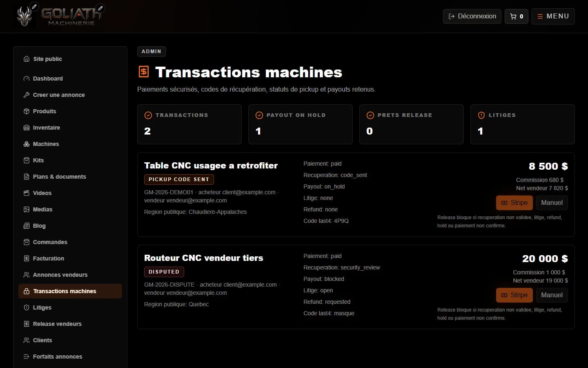Click the pencil edit icon on the wolf logo
The image size is (588, 368).
pyautogui.click(x=35, y=7)
